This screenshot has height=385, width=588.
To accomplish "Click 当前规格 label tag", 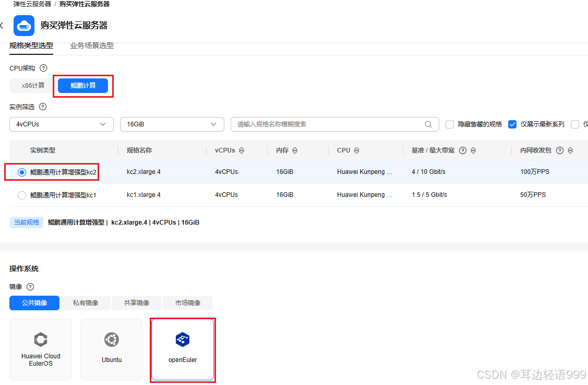I will 27,223.
